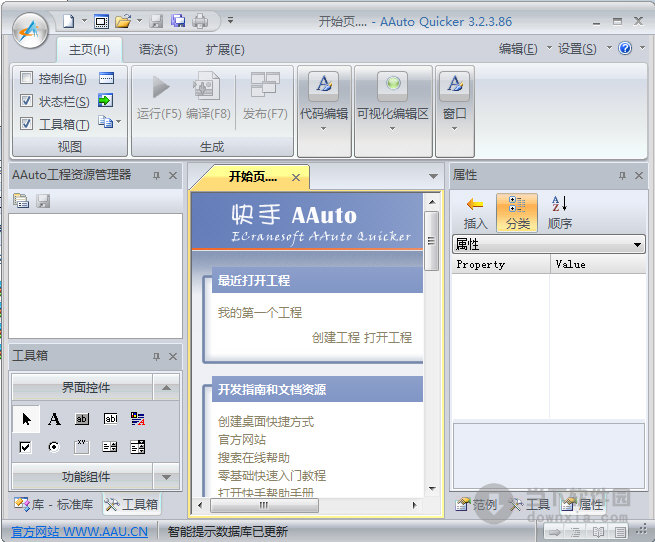Select the groupbox xy control icon

coord(81,447)
